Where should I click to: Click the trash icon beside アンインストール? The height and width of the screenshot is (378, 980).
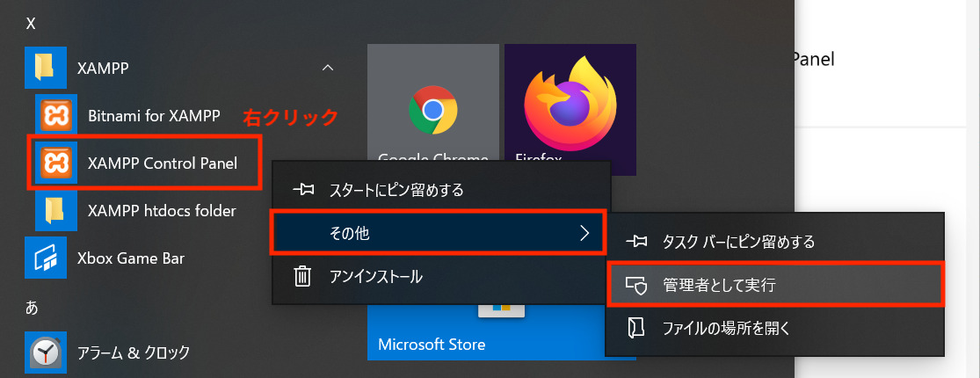[x=302, y=275]
